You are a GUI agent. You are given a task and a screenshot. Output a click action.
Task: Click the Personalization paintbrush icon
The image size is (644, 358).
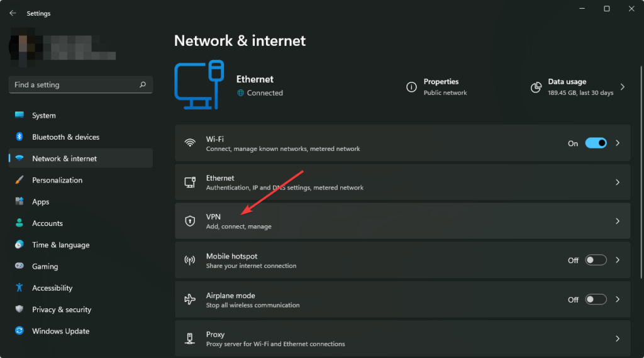(19, 179)
